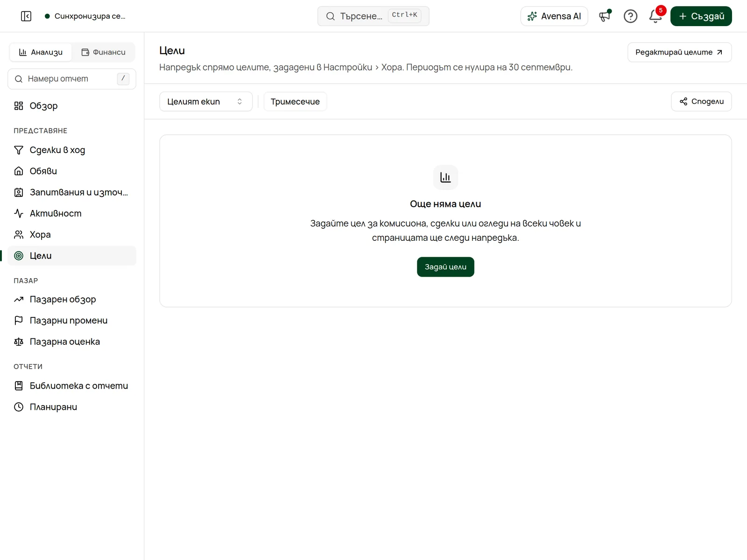Open Планирани reports
The height and width of the screenshot is (560, 747).
tap(72, 407)
